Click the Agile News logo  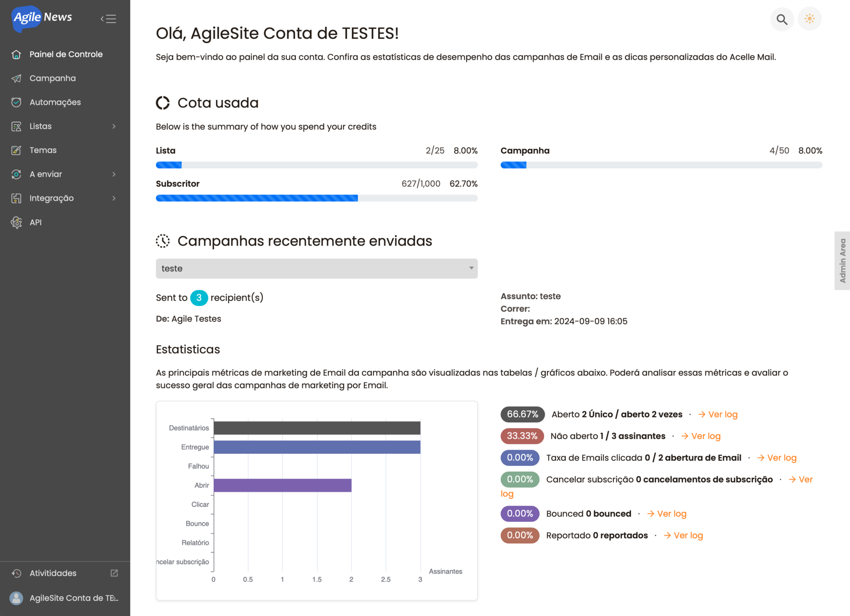[42, 18]
